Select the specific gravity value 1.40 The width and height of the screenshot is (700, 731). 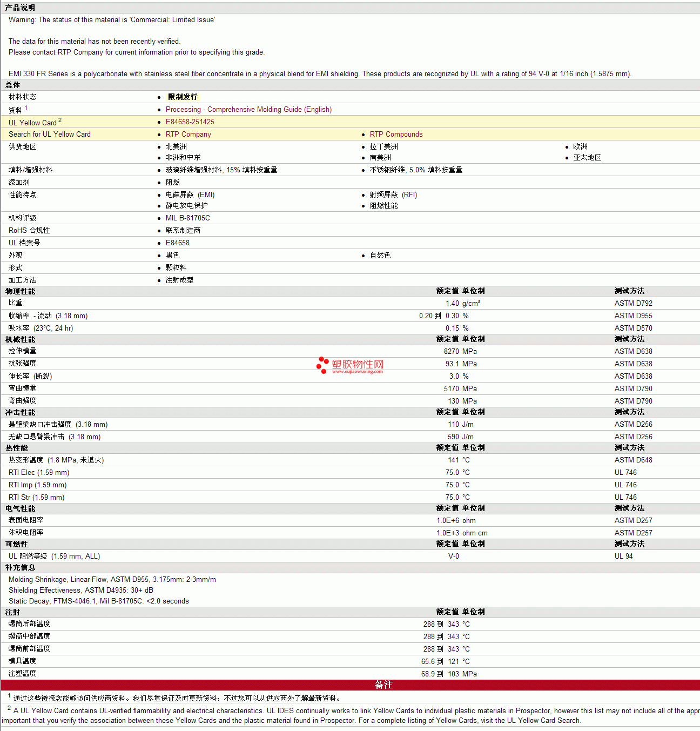click(452, 303)
